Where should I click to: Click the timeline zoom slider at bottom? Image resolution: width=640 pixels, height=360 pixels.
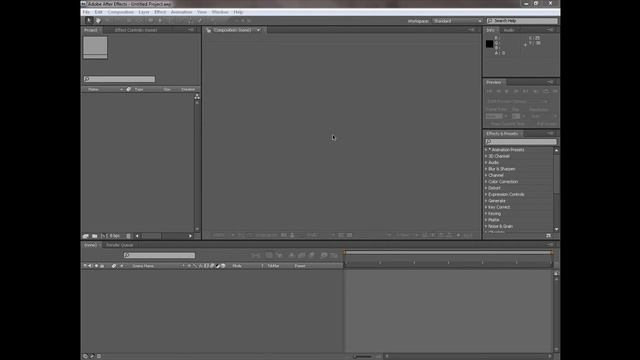[x=362, y=356]
